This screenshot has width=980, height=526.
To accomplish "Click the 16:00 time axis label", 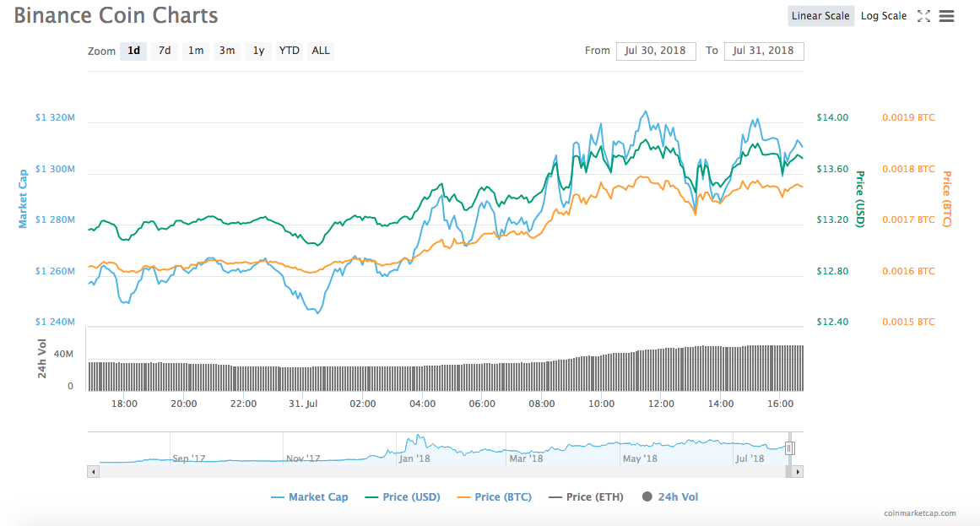I will coord(781,404).
